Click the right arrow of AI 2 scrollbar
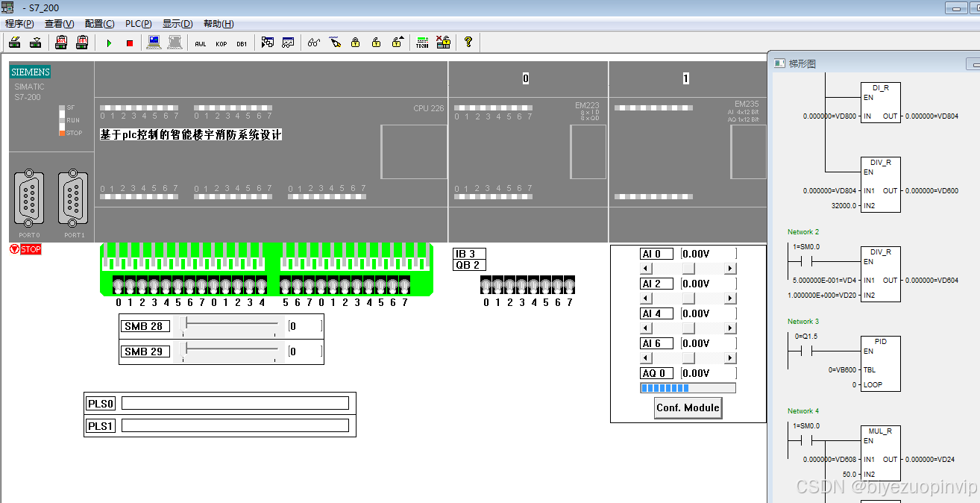The image size is (980, 503). click(x=730, y=298)
